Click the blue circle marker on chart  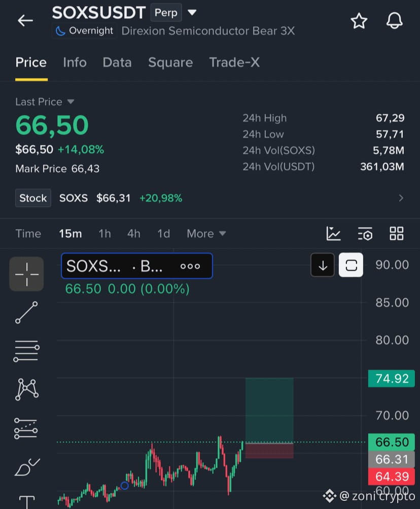124,486
